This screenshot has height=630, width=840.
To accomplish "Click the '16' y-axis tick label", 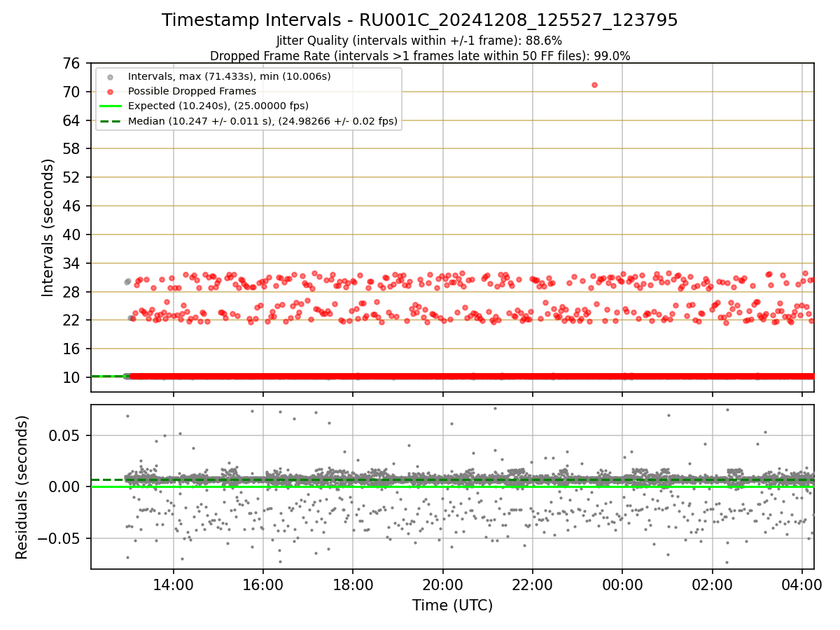I will point(72,349).
